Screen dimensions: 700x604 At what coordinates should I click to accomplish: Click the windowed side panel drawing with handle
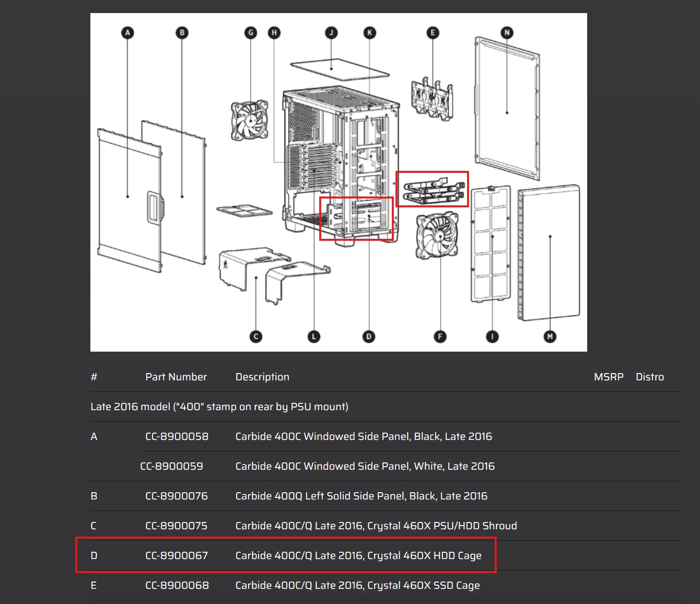point(131,201)
